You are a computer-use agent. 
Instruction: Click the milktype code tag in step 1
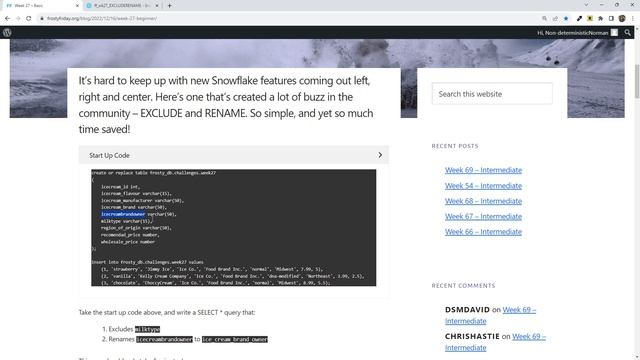coord(147,329)
